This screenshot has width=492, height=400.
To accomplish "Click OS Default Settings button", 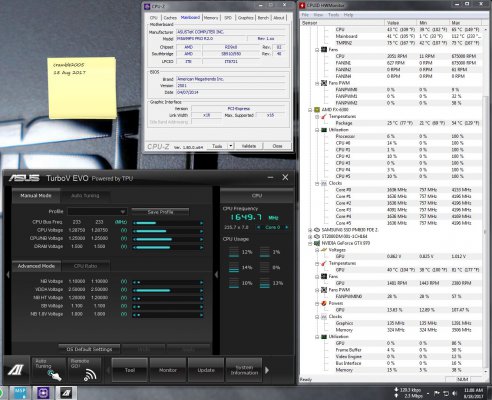I will coord(89,349).
